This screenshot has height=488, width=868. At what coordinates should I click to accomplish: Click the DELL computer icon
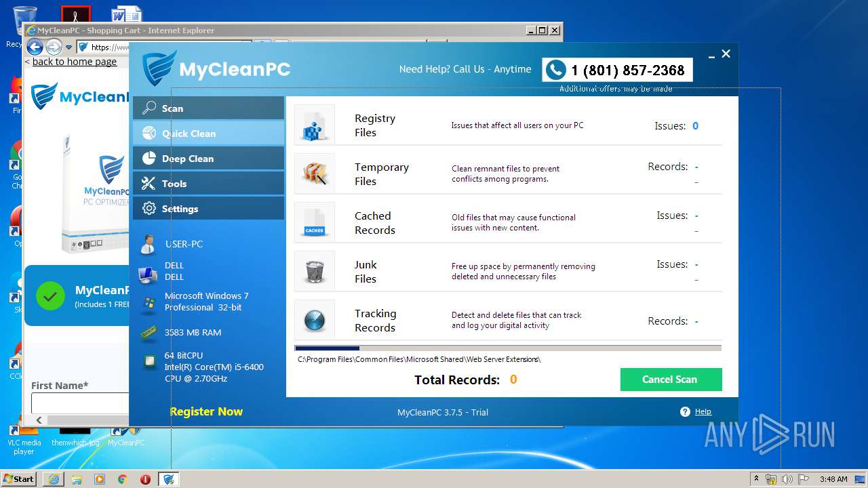tap(148, 274)
